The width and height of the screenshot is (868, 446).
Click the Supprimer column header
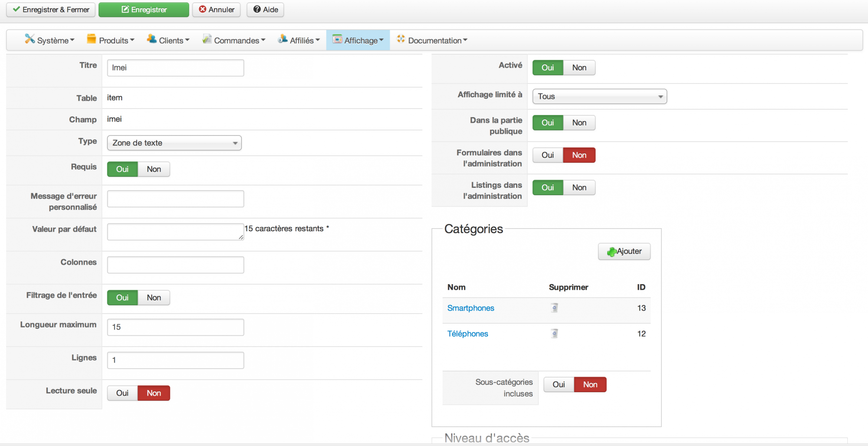coord(569,287)
